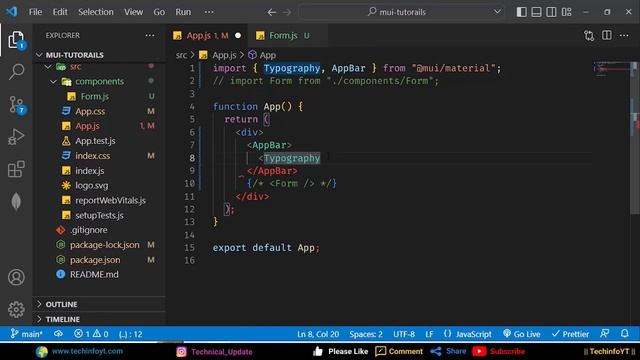This screenshot has width=640, height=360.
Task: Open notifications bell icon
Action: (x=624, y=333)
